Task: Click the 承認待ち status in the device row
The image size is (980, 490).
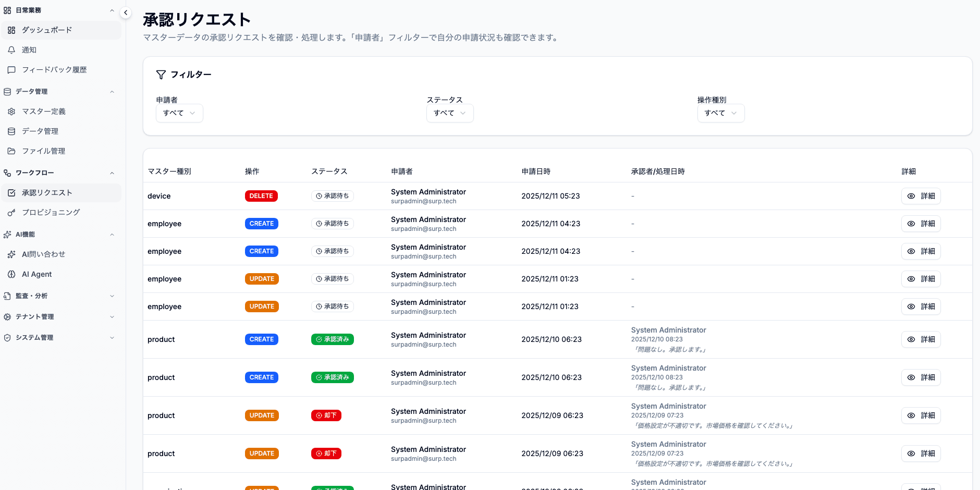Action: 333,196
